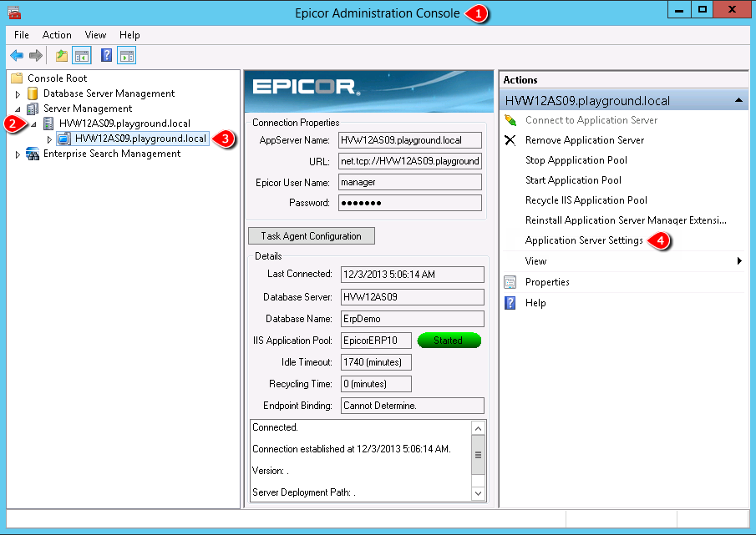Viewport: 756px width, 535px height.
Task: Click the Database Name field
Action: tap(412, 319)
